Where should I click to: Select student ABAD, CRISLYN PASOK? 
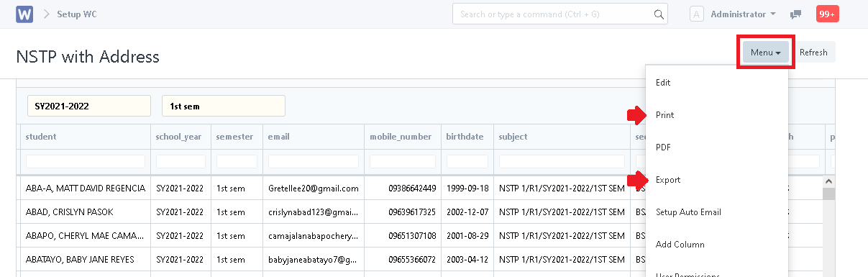click(69, 212)
